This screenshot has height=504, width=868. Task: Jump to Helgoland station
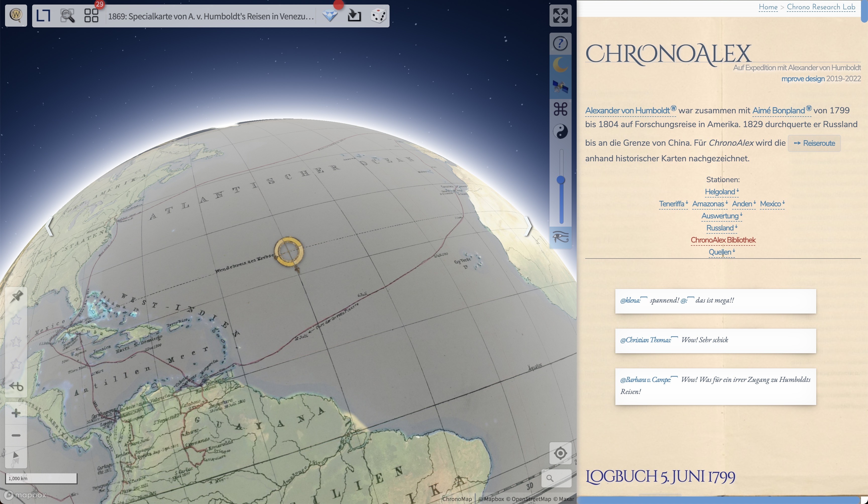click(x=722, y=191)
